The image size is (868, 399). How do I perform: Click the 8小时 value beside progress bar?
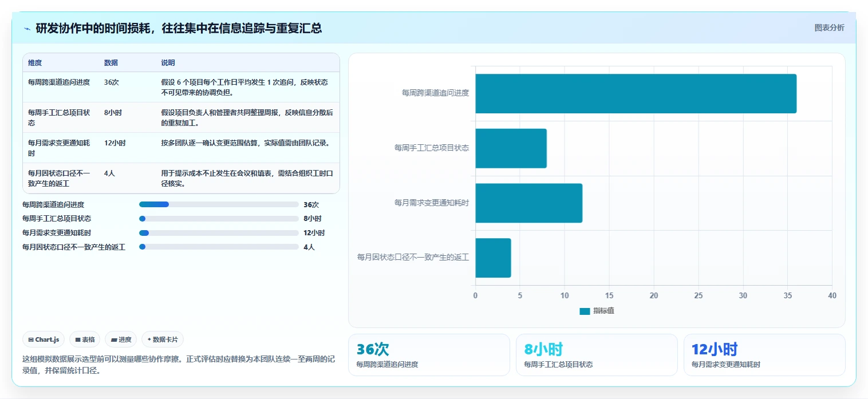click(313, 219)
